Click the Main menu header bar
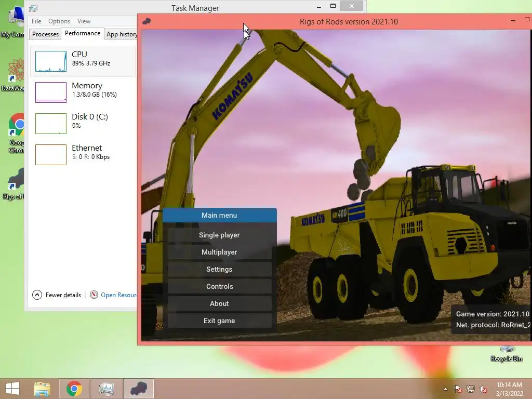The width and height of the screenshot is (532, 399). 220,215
